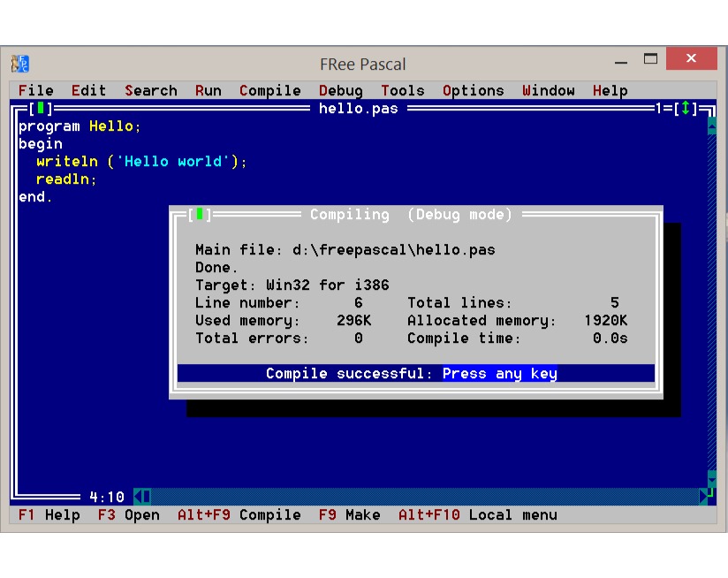Open the Options menu
Viewport: 728px width, 578px height.
[x=473, y=90]
